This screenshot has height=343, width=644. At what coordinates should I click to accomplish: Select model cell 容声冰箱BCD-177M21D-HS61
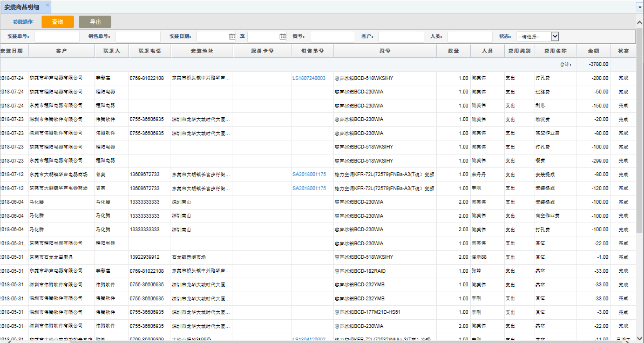(385, 312)
